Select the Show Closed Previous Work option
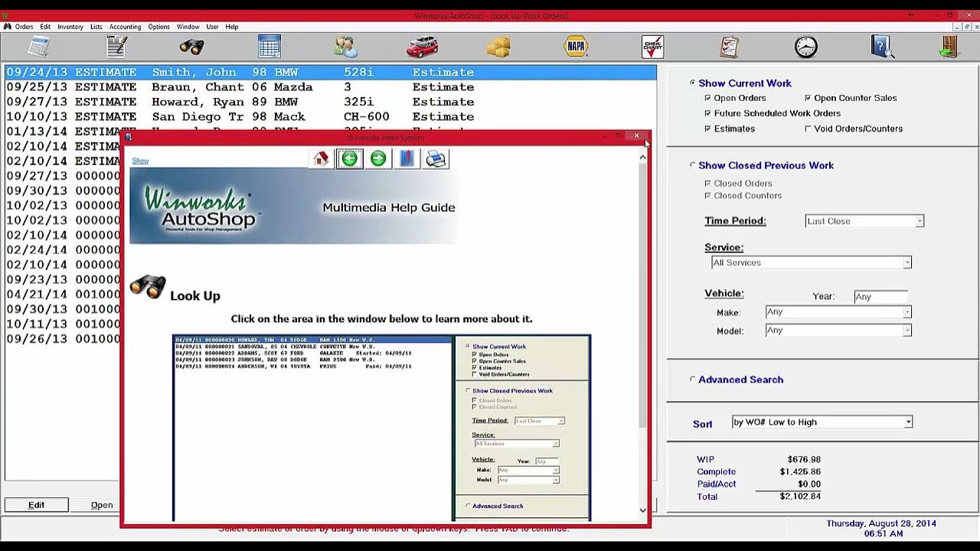This screenshot has height=551, width=980. [x=693, y=165]
